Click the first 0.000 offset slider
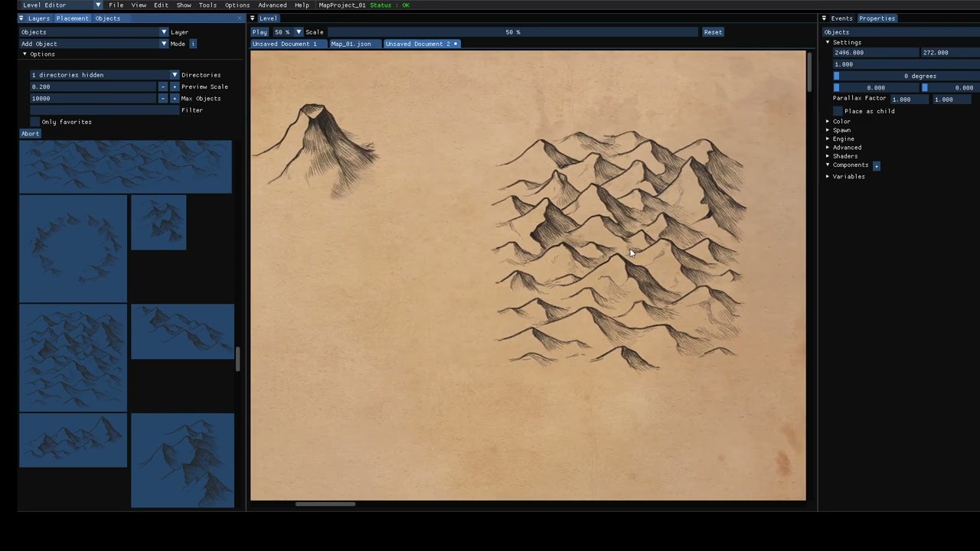The width and height of the screenshot is (980, 551). (875, 88)
